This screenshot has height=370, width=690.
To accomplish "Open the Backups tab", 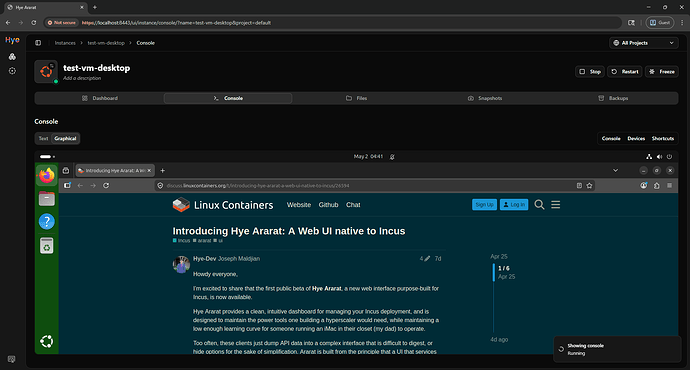I will coord(613,98).
